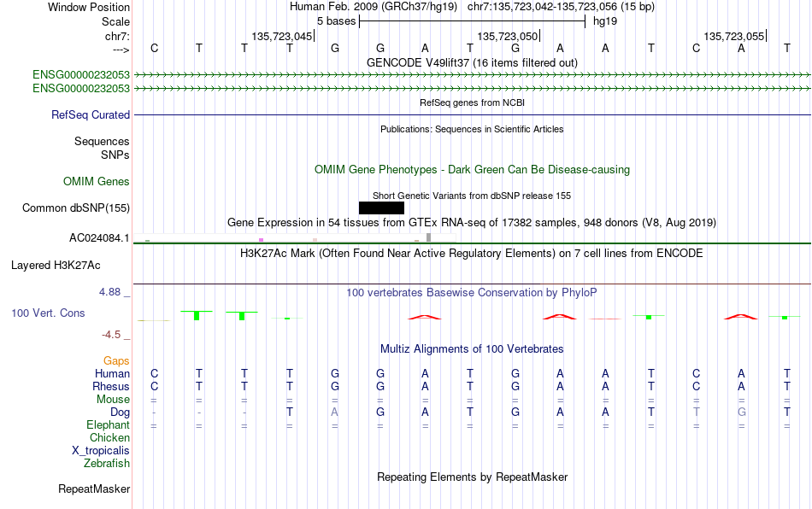Select the X_tropicalis species row label
This screenshot has width=812, height=509.
coord(101,451)
